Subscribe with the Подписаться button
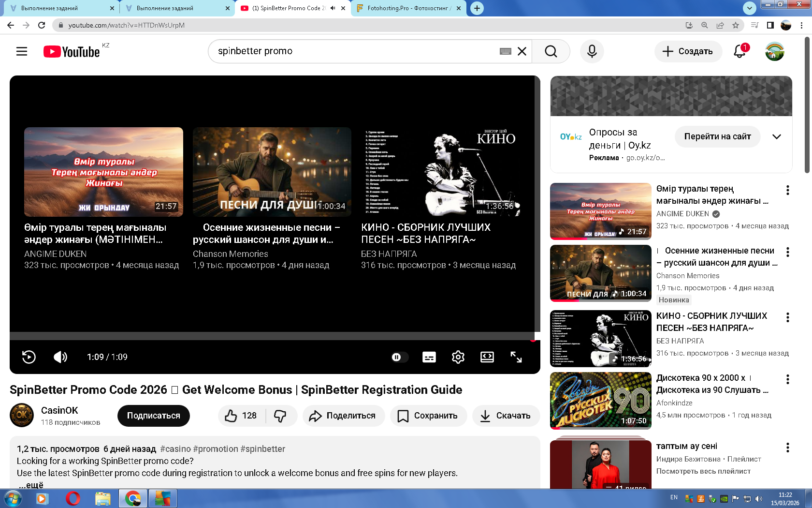The height and width of the screenshot is (508, 812). coord(154,416)
